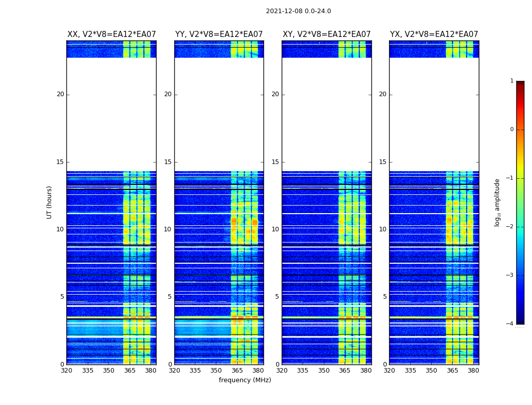
Task: Click the colorbar tick label "1"
Action: pos(511,81)
